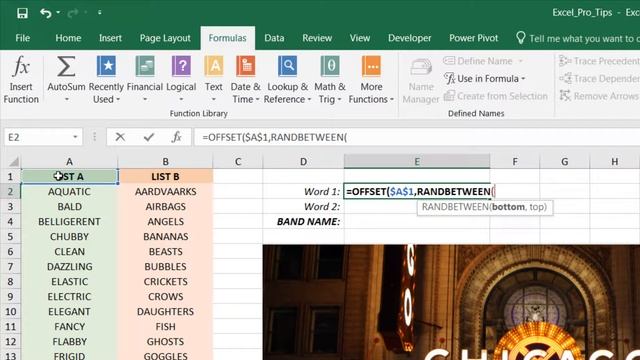Click RANDBETWEEN in the function tooltip
The height and width of the screenshot is (360, 640).
coord(455,207)
